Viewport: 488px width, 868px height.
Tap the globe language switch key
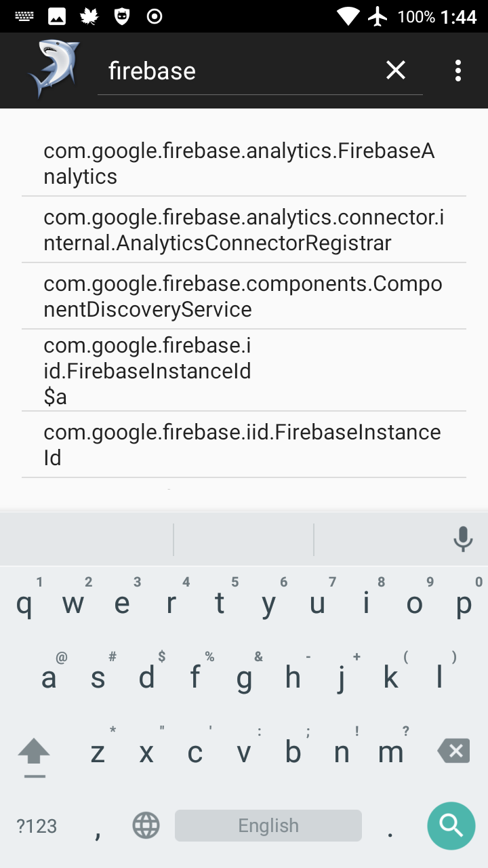tap(146, 825)
